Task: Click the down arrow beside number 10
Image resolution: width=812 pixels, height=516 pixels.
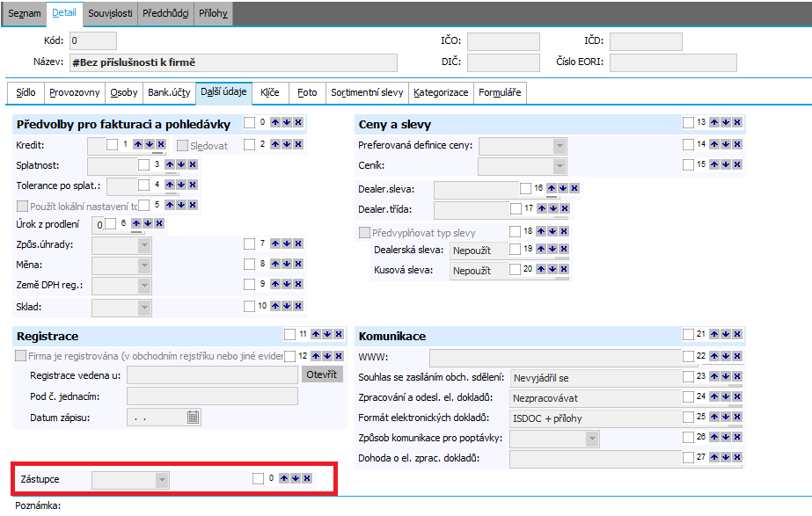Action: (x=287, y=306)
